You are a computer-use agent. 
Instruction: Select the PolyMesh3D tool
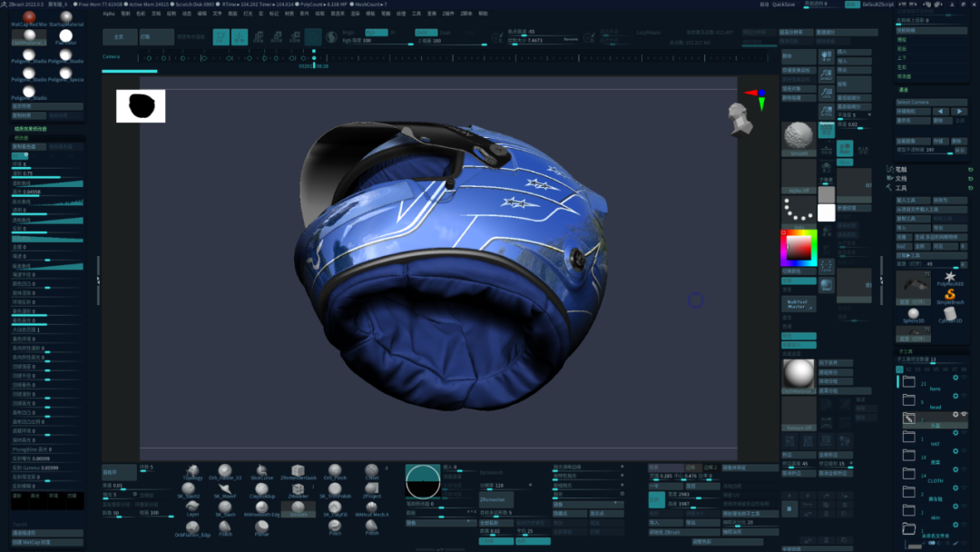tap(950, 278)
